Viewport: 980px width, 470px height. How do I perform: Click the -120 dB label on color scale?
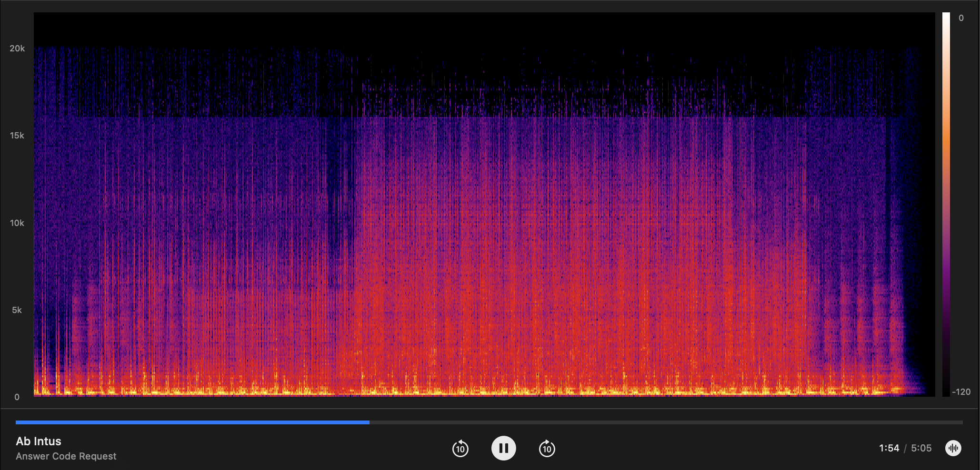pyautogui.click(x=962, y=392)
